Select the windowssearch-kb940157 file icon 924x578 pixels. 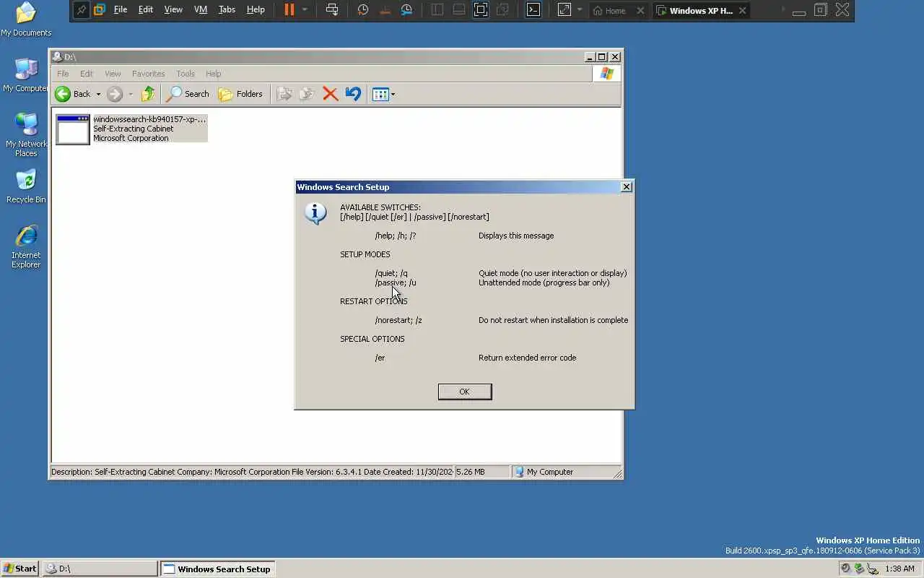point(73,129)
